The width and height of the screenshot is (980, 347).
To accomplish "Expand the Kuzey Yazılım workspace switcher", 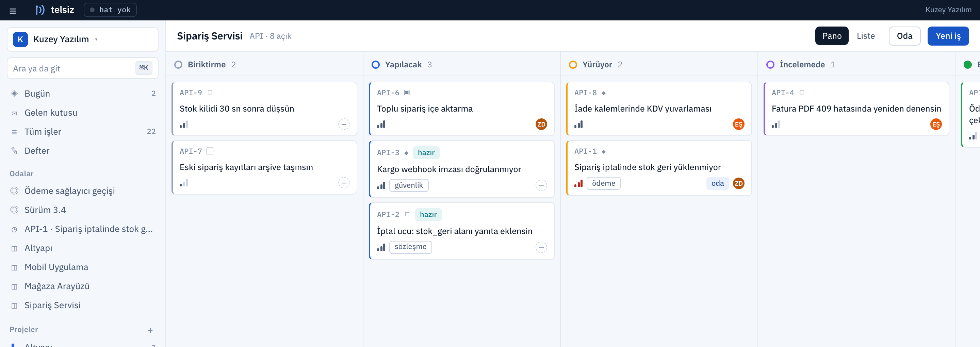I will (x=83, y=39).
